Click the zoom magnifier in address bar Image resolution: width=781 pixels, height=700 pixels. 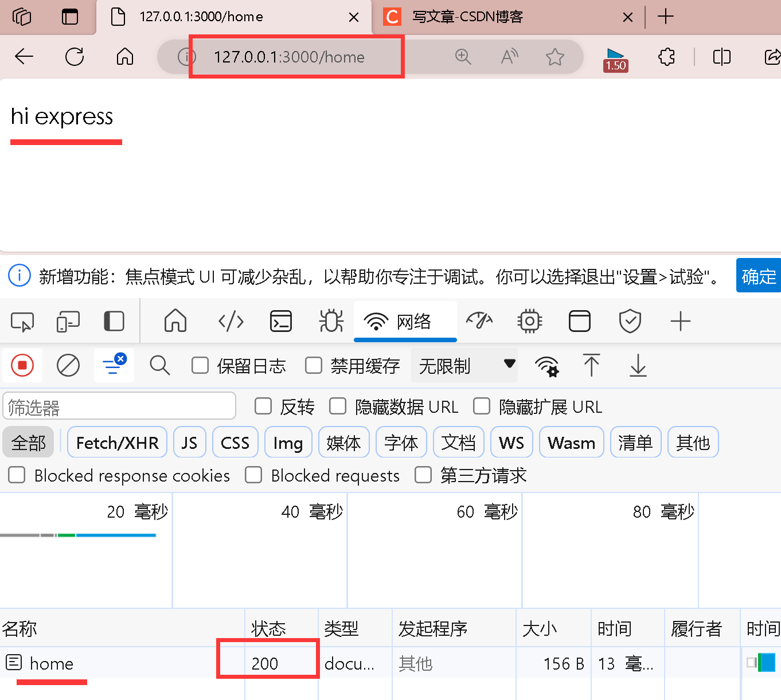click(463, 56)
